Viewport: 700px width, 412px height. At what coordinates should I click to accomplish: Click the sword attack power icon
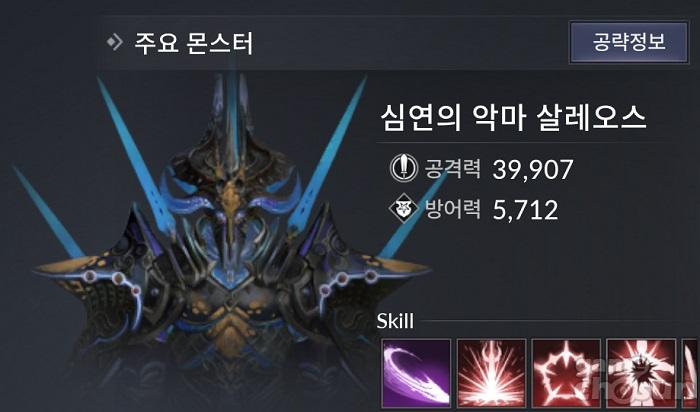pyautogui.click(x=404, y=168)
